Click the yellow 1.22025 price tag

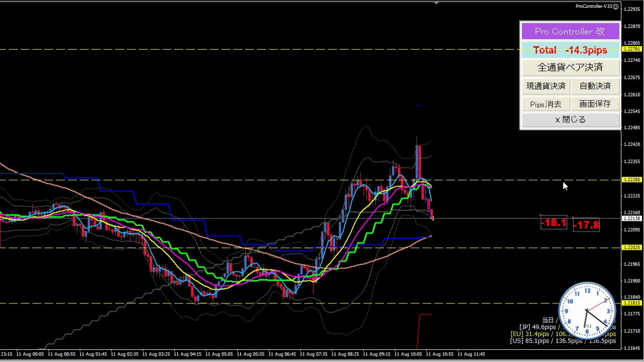pos(632,247)
